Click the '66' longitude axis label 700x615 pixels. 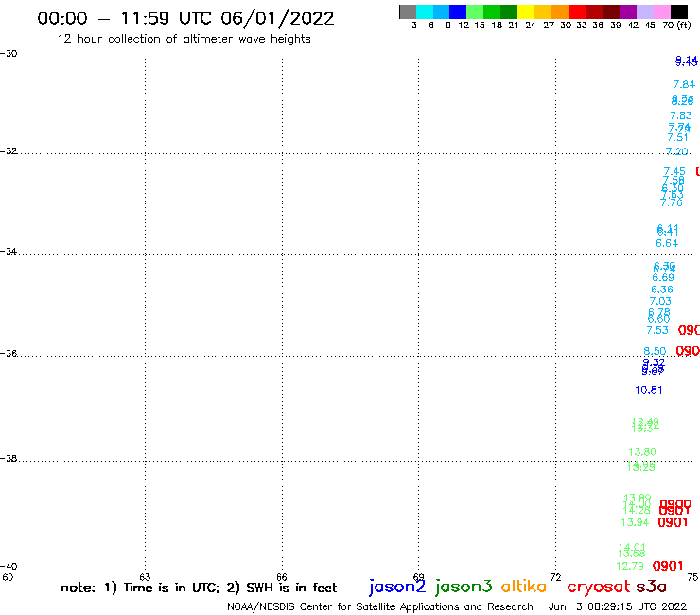pyautogui.click(x=282, y=577)
